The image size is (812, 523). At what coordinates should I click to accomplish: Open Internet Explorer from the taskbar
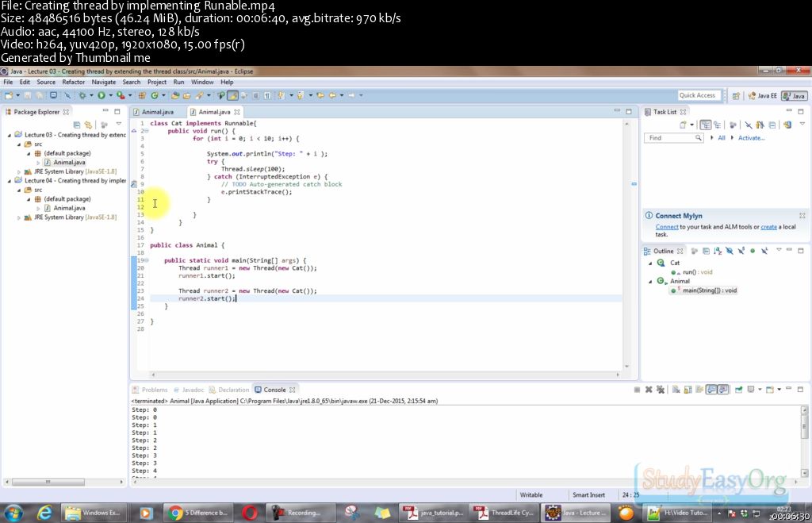(x=44, y=513)
